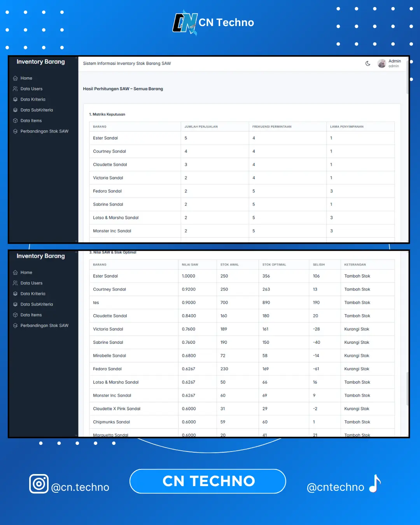Screen dimensions: 420x525
Task: Click the @cn.techno Instagram handle
Action: pyautogui.click(x=80, y=487)
